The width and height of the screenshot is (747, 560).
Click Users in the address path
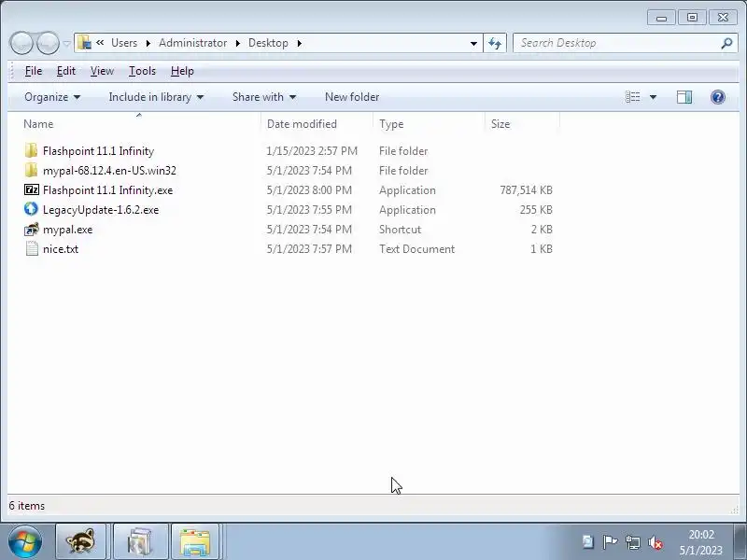(124, 43)
